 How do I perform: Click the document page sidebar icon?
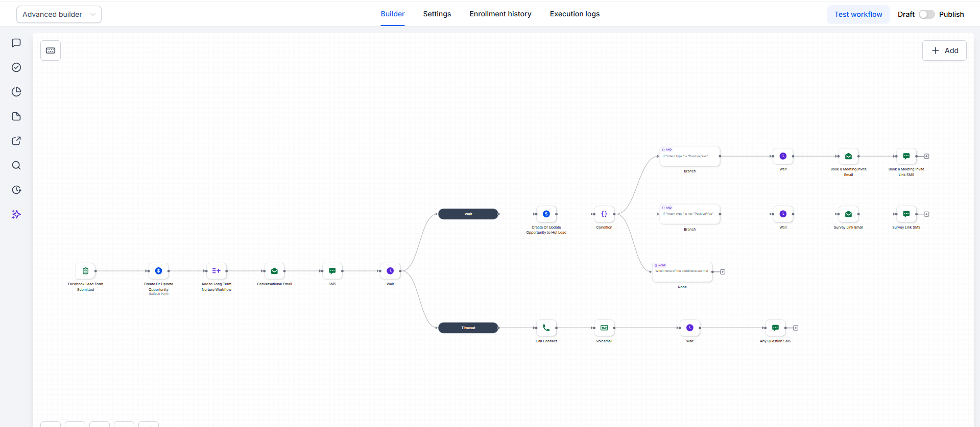[x=16, y=116]
